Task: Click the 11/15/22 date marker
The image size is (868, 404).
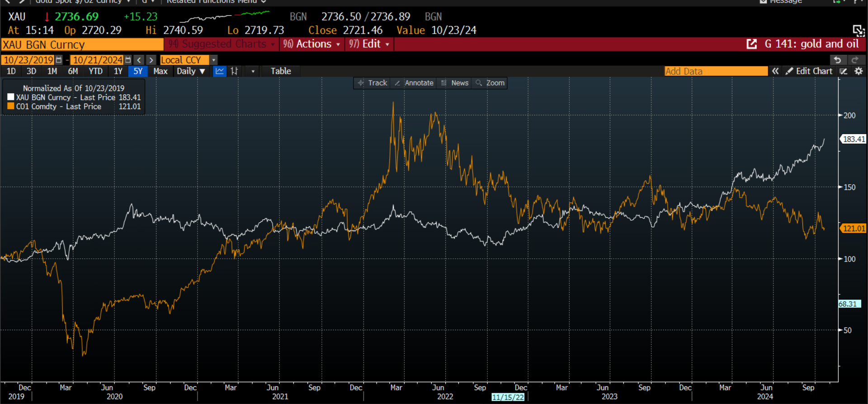Action: [508, 397]
